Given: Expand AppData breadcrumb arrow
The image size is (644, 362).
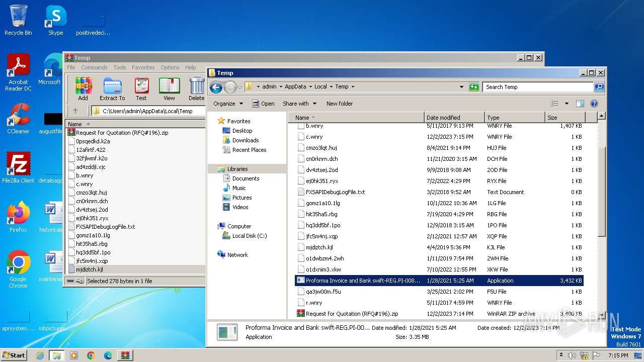Looking at the screenshot, I should (x=310, y=86).
